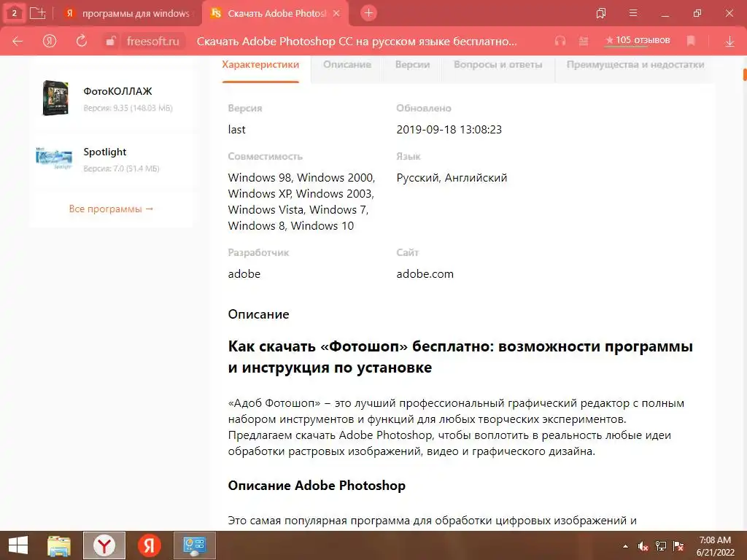Open the browser bookmarks collections icon
This screenshot has width=747, height=560.
(601, 13)
